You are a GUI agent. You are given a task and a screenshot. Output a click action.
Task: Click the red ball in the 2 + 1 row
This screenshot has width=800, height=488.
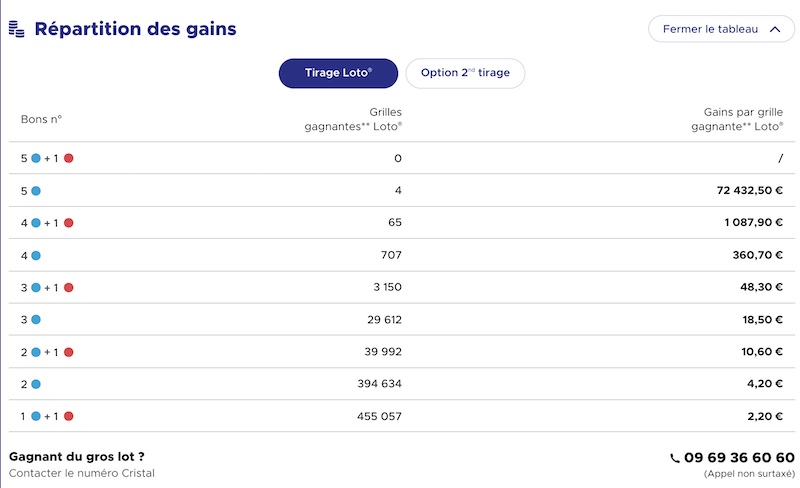[69, 352]
